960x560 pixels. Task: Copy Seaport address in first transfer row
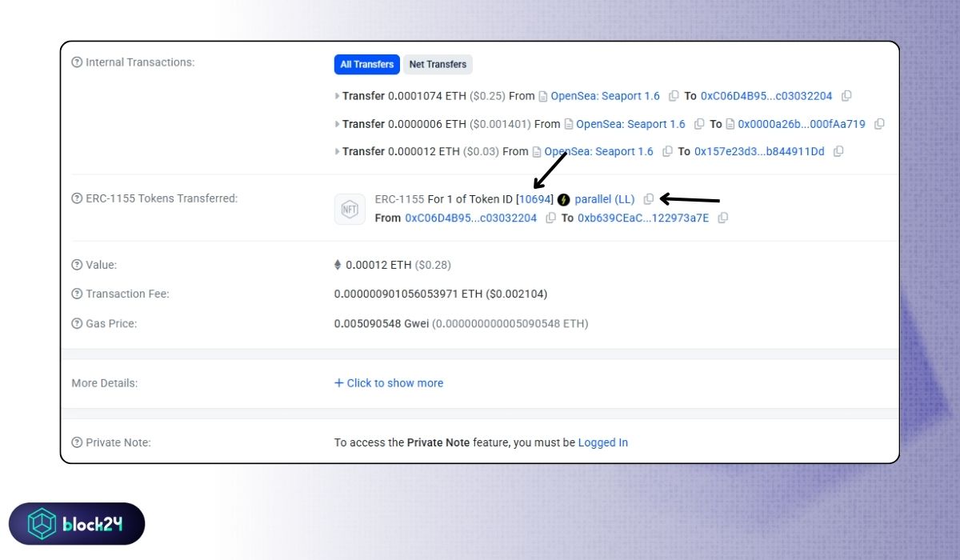pos(674,96)
